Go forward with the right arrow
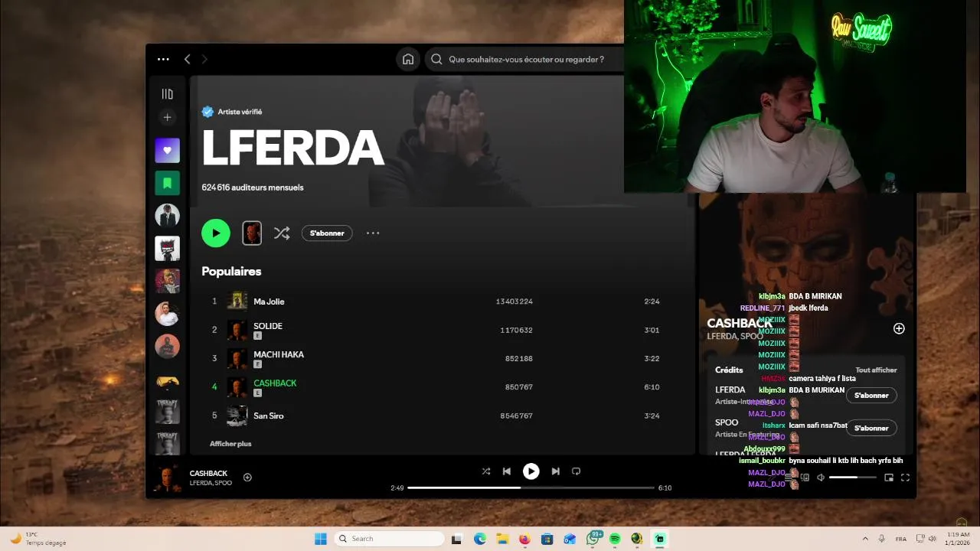Image resolution: width=980 pixels, height=551 pixels. point(204,59)
